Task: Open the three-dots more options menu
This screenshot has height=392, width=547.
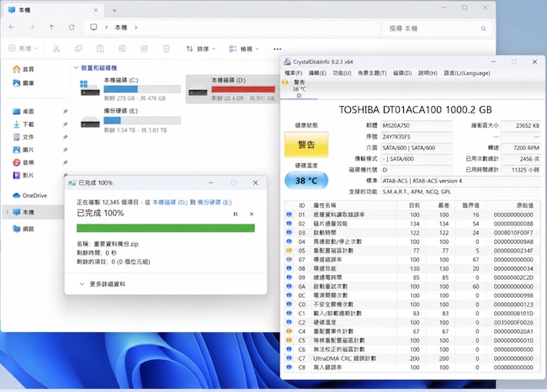Action: 278,49
